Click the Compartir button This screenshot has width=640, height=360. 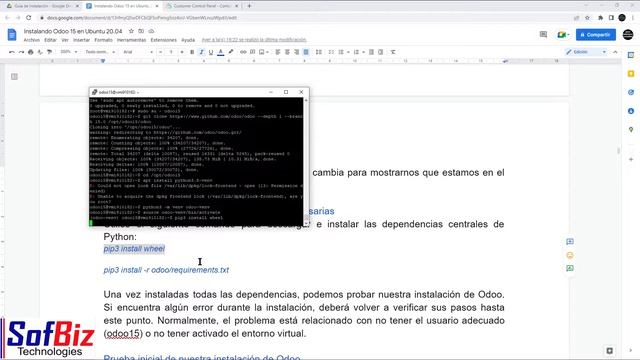tap(596, 35)
